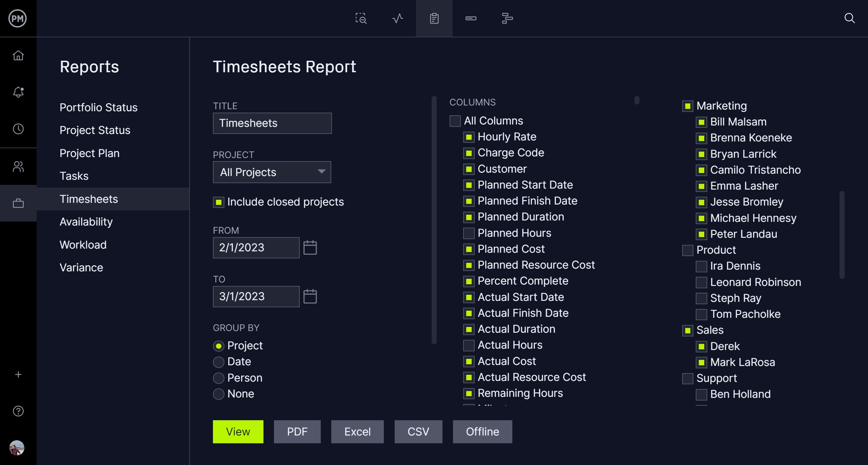Click the View button to generate report
The height and width of the screenshot is (465, 868).
pyautogui.click(x=238, y=431)
